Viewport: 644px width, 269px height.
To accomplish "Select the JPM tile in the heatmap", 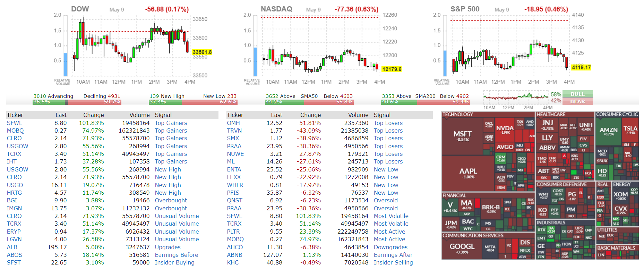I will point(450,224).
